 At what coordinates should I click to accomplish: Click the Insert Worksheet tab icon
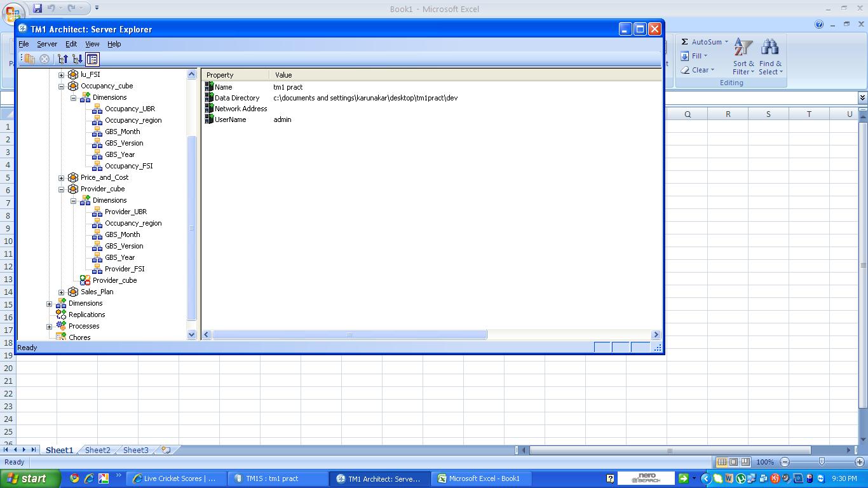point(166,450)
